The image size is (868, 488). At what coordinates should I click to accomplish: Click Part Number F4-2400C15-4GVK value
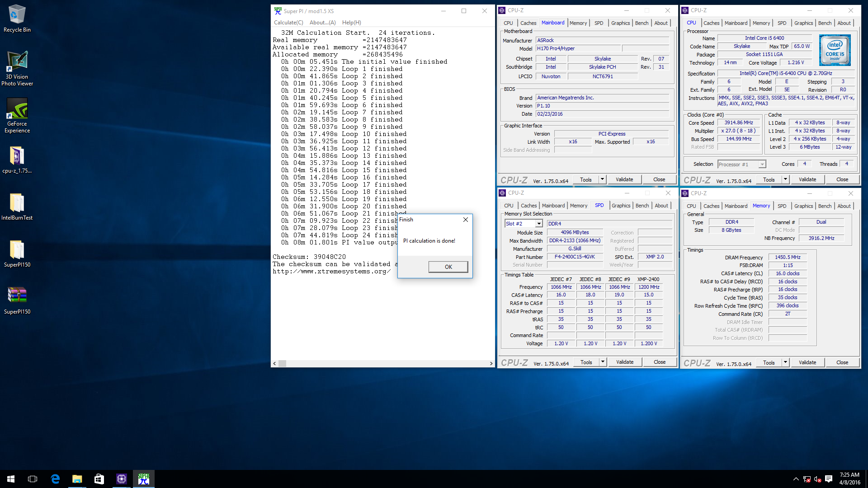[575, 257]
